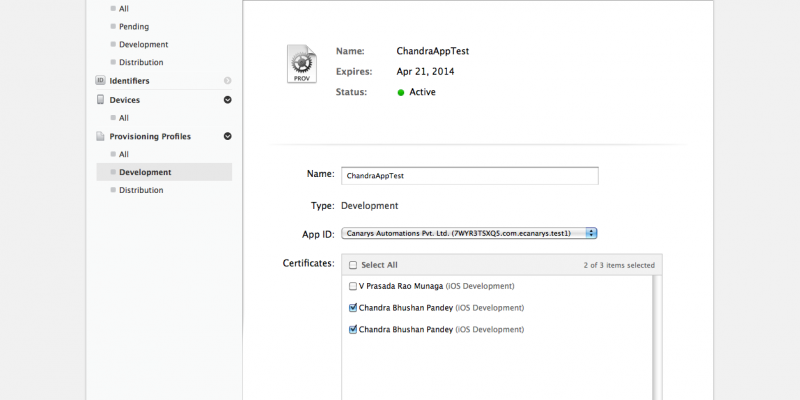Open Distribution under Provisioning Profiles
The width and height of the screenshot is (800, 400).
click(x=141, y=190)
